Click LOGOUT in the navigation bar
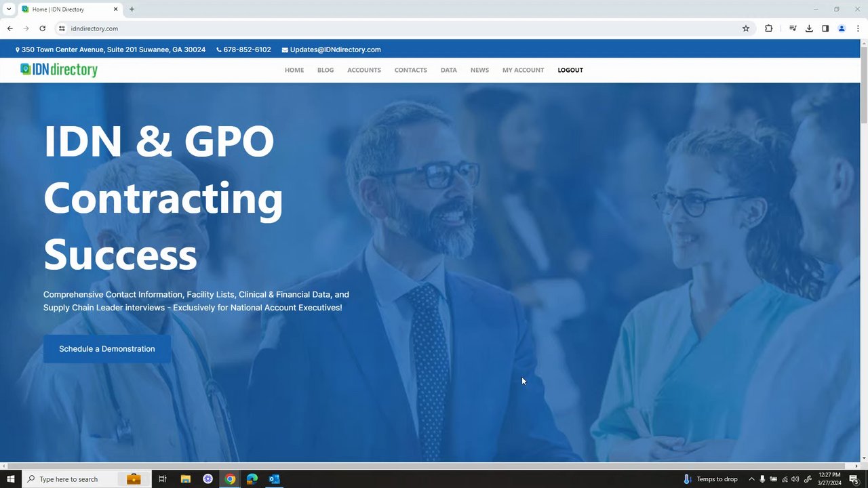The height and width of the screenshot is (488, 868). click(x=570, y=70)
